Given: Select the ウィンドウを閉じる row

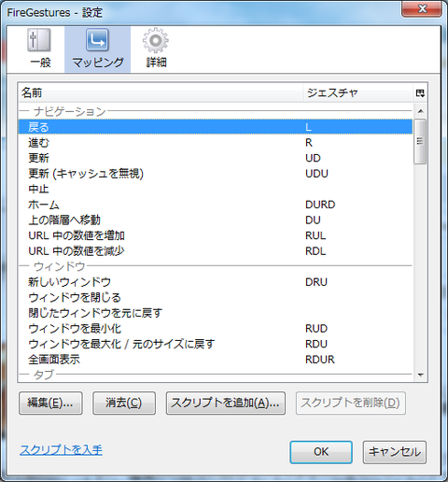Looking at the screenshot, I should point(216,298).
